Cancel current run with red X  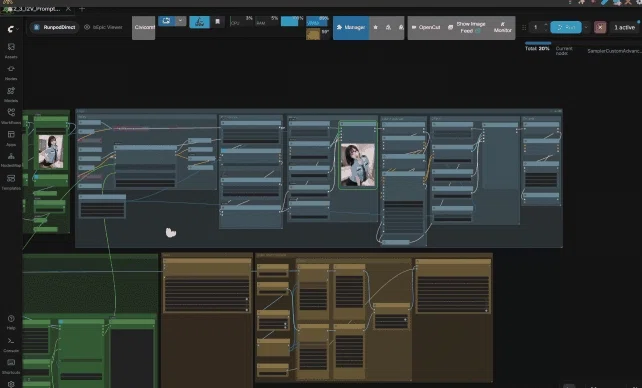600,27
